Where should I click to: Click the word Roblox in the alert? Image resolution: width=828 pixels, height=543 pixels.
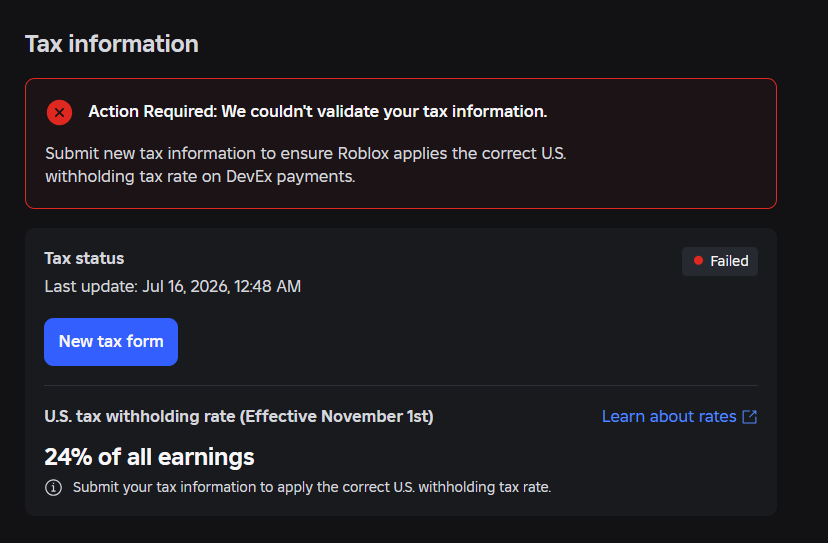pos(363,154)
